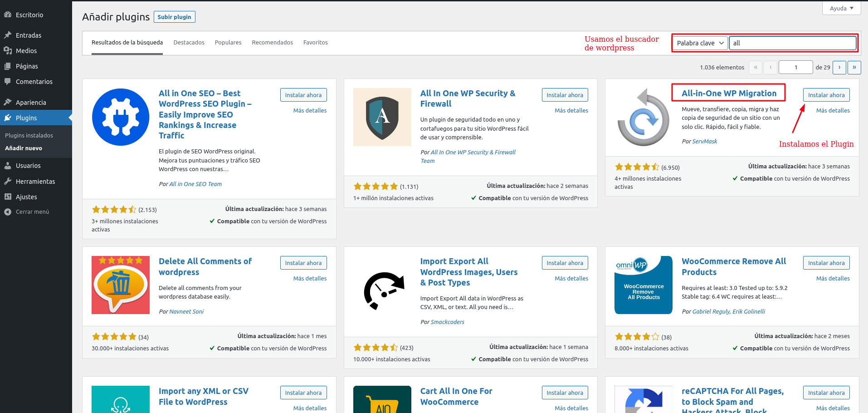This screenshot has width=868, height=413.
Task: Click the current page number field
Action: pyautogui.click(x=796, y=67)
